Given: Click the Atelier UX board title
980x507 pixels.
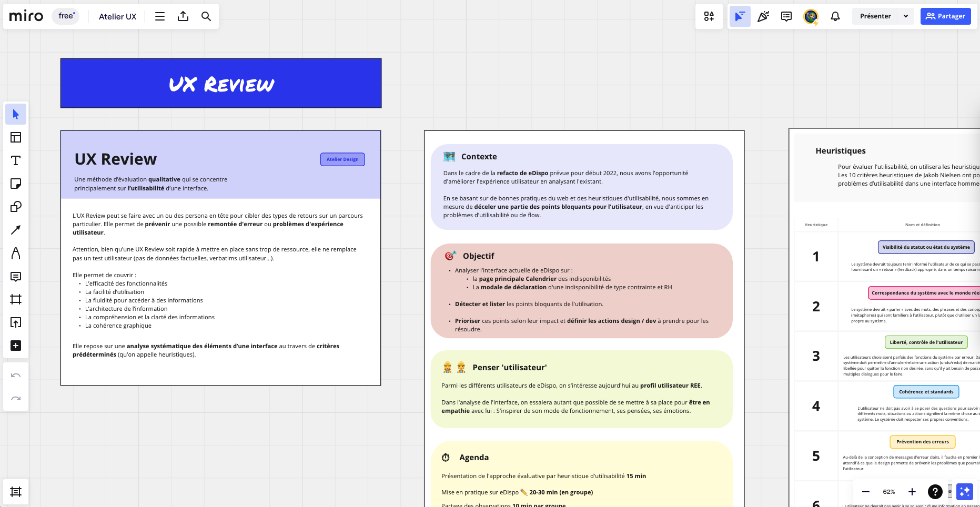Looking at the screenshot, I should click(117, 16).
